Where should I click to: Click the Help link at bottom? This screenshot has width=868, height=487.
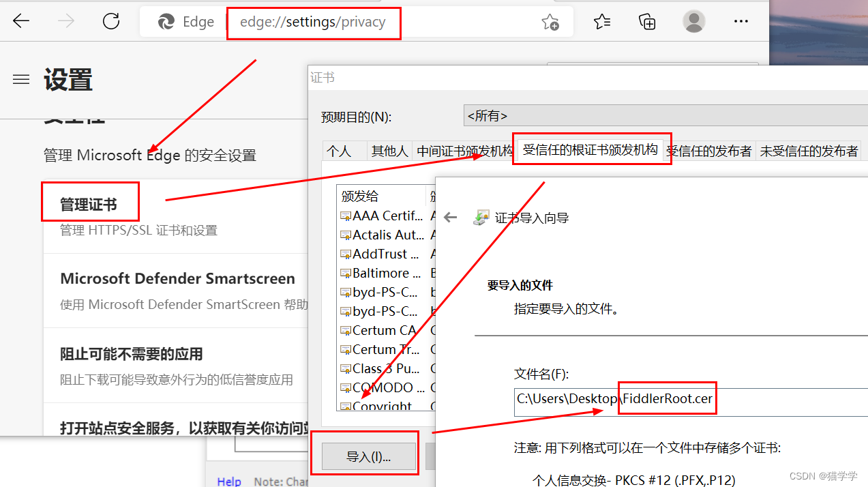(x=229, y=481)
